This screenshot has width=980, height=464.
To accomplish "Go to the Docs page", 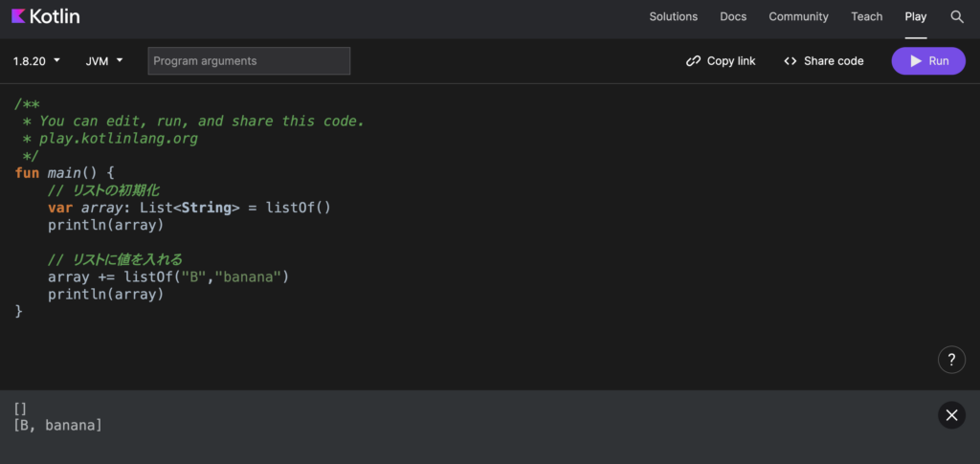I will 733,16.
